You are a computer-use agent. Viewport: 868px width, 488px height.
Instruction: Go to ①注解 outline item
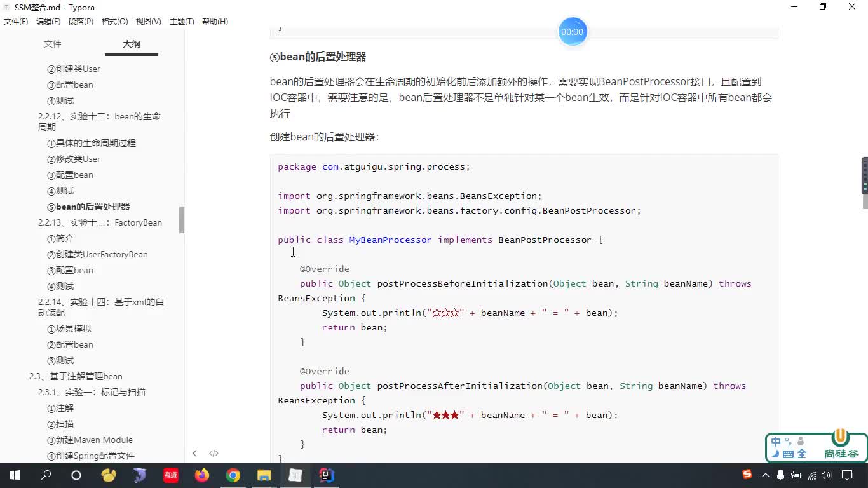pyautogui.click(x=60, y=408)
